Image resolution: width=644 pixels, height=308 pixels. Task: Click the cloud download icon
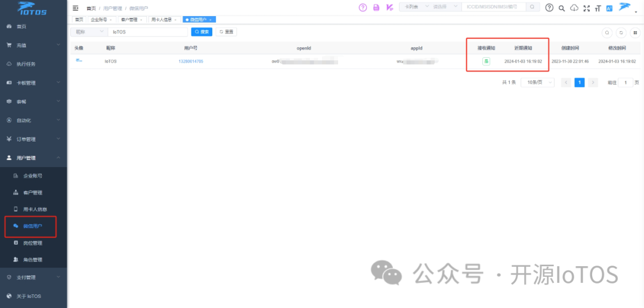[574, 8]
